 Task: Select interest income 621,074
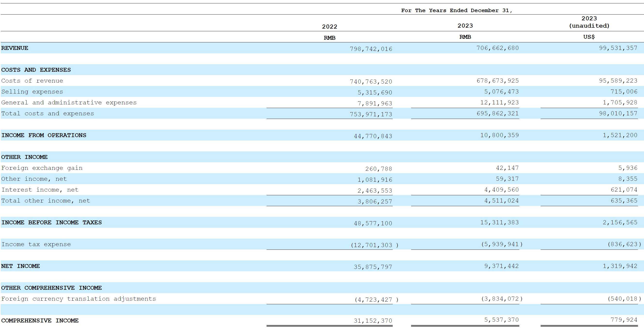pyautogui.click(x=624, y=190)
